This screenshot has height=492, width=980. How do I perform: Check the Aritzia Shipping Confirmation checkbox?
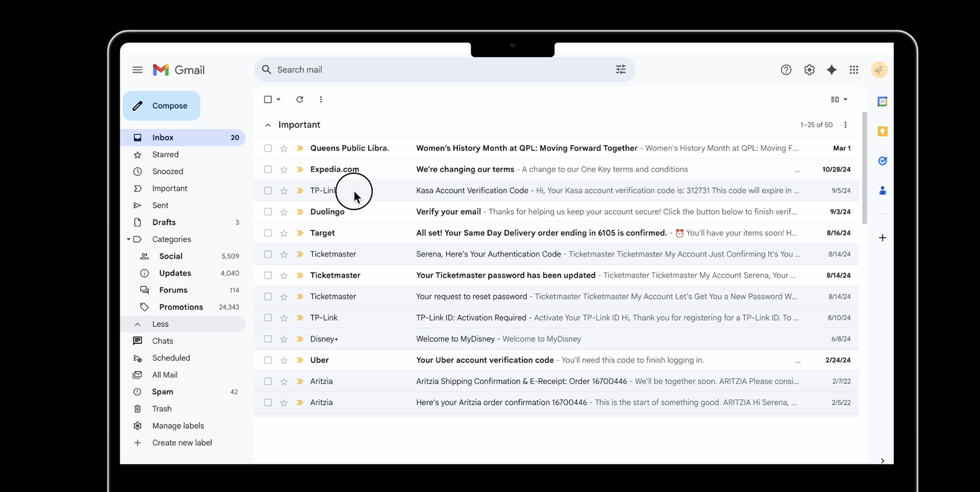[x=267, y=382]
